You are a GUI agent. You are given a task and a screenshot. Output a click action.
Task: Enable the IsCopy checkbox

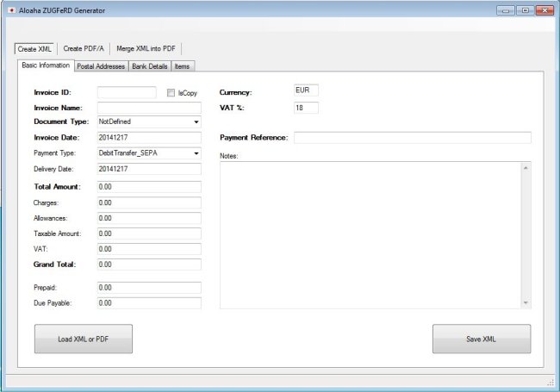(x=171, y=93)
